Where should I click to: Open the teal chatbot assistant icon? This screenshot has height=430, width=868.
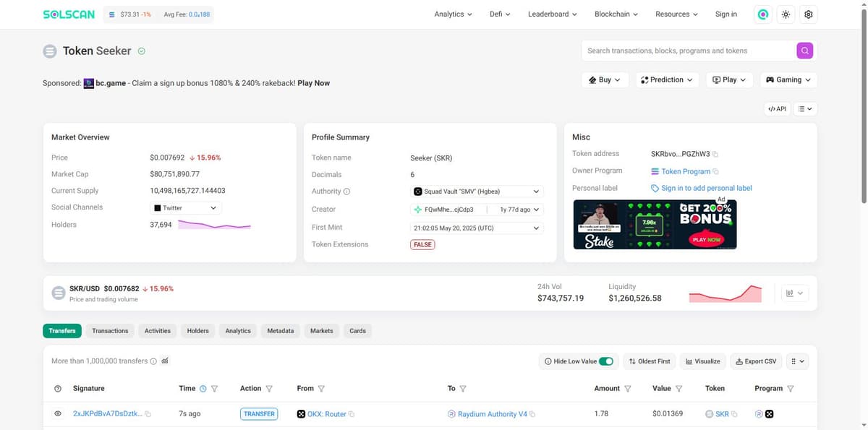(x=762, y=14)
